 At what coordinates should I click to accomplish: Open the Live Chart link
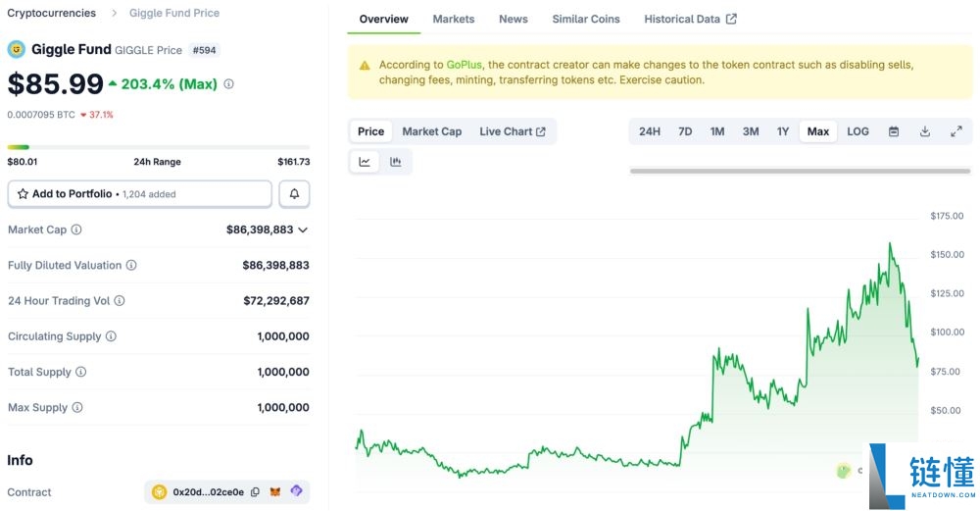point(513,131)
